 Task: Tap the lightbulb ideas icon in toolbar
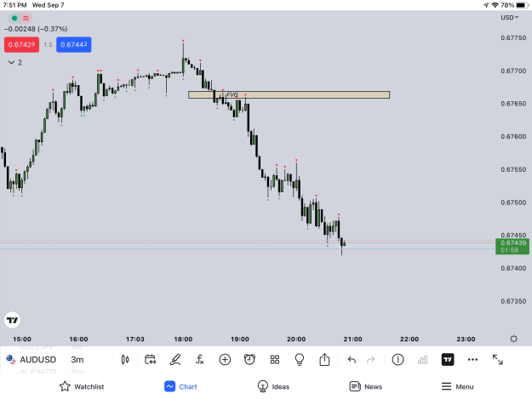pos(300,359)
